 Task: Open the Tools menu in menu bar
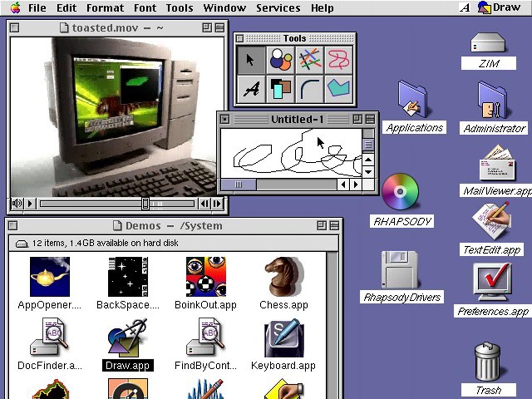(180, 8)
